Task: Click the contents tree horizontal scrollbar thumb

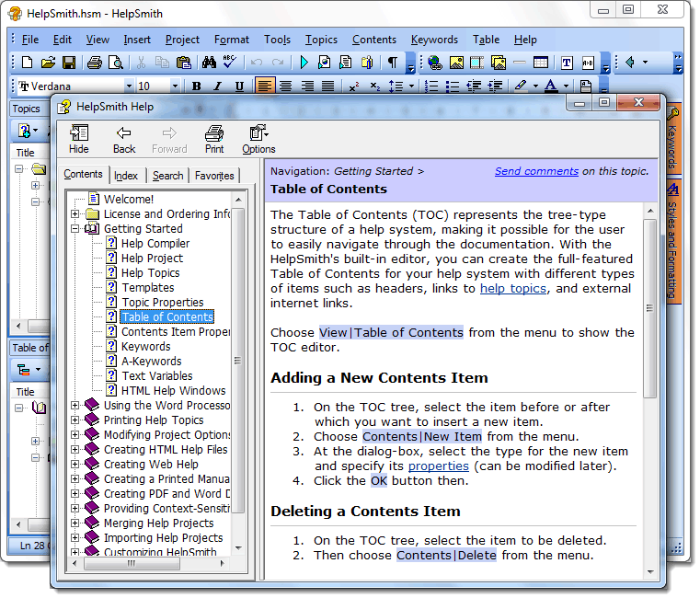Action: tap(132, 564)
